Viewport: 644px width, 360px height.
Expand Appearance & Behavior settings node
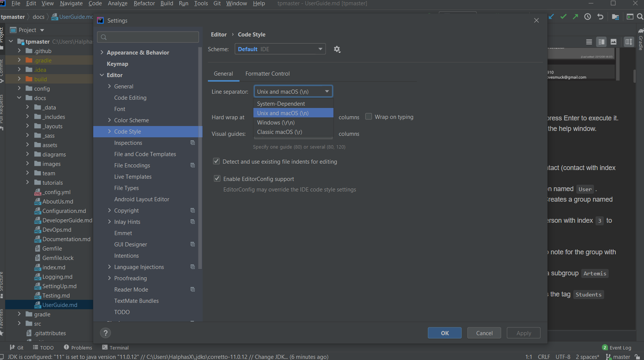pos(102,52)
